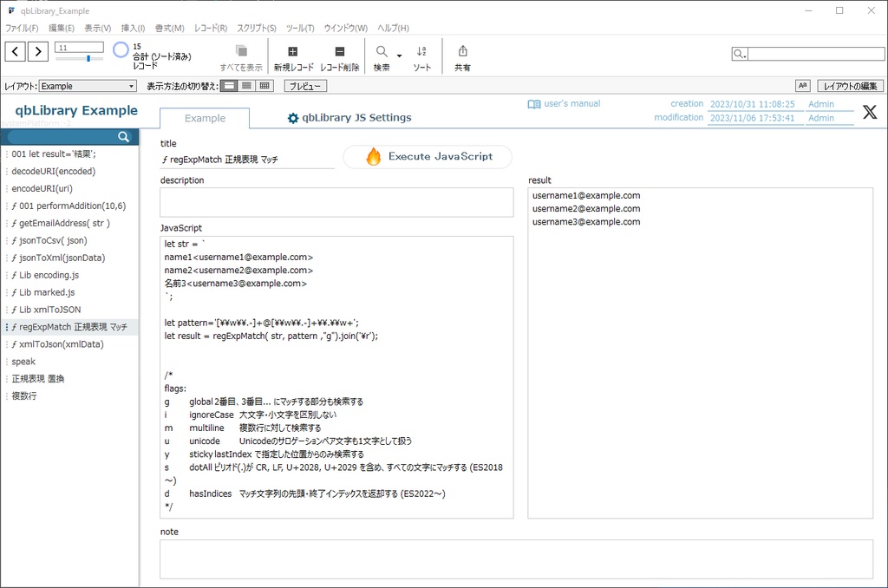
Task: Select "getEmailAddress( str )" record
Action: pyautogui.click(x=69, y=223)
